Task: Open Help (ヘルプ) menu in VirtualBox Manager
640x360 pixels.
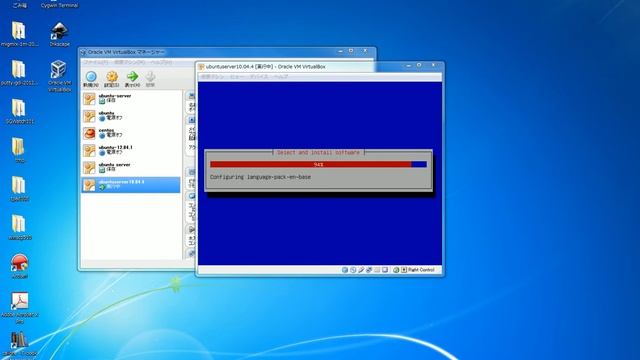Action: pyautogui.click(x=161, y=62)
